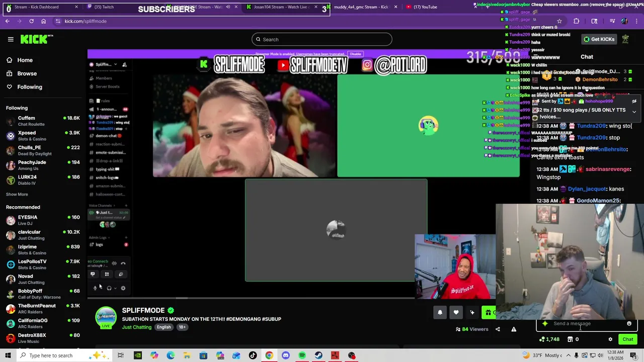The width and height of the screenshot is (644, 362).
Task: Click the heart follow button
Action: [x=456, y=313]
